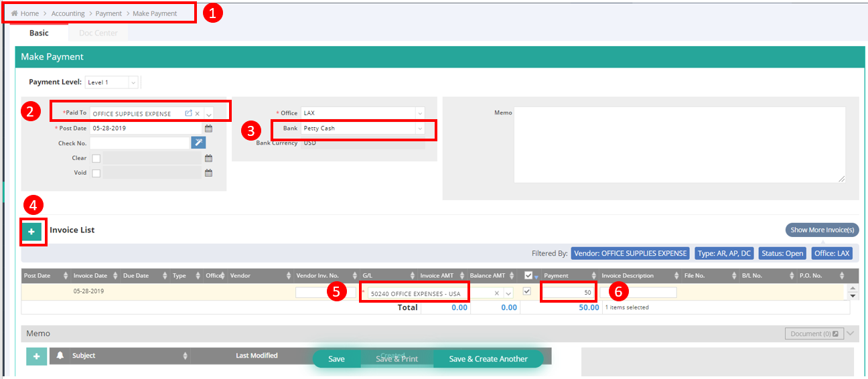Expand the Payment Level dropdown
The height and width of the screenshot is (379, 868).
[132, 82]
